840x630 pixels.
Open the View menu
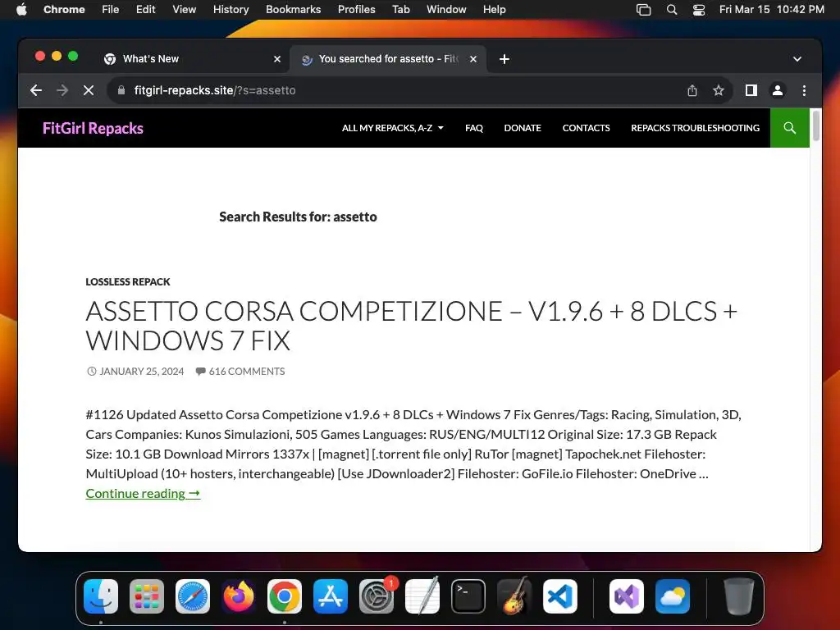pos(184,9)
